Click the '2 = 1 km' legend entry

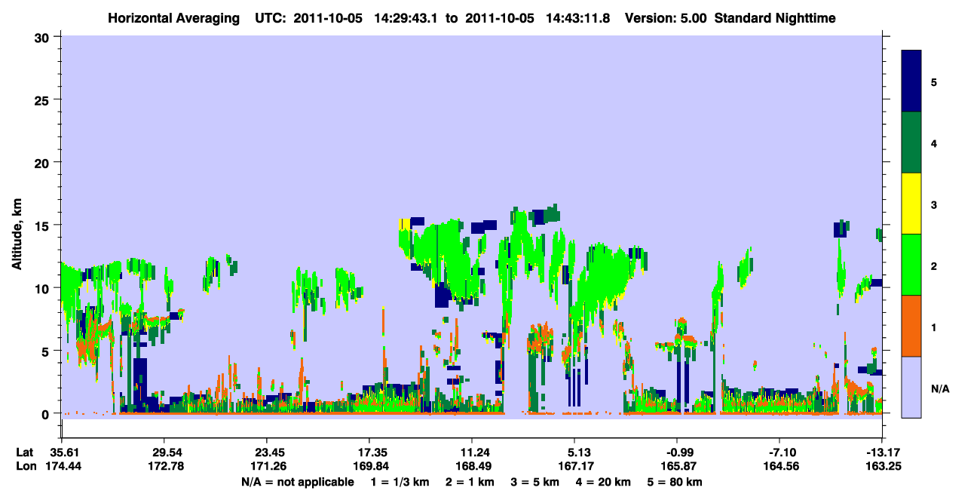point(470,482)
